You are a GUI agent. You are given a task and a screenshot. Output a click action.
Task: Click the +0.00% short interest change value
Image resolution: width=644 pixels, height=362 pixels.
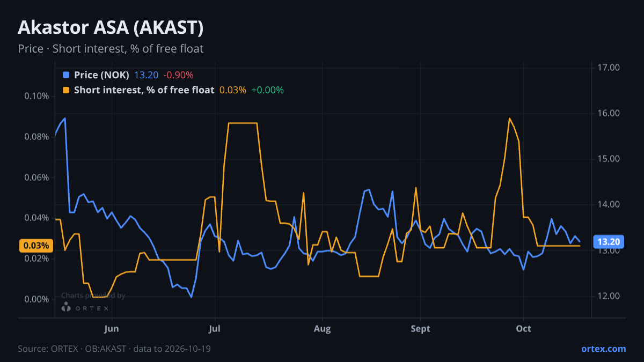tap(267, 90)
